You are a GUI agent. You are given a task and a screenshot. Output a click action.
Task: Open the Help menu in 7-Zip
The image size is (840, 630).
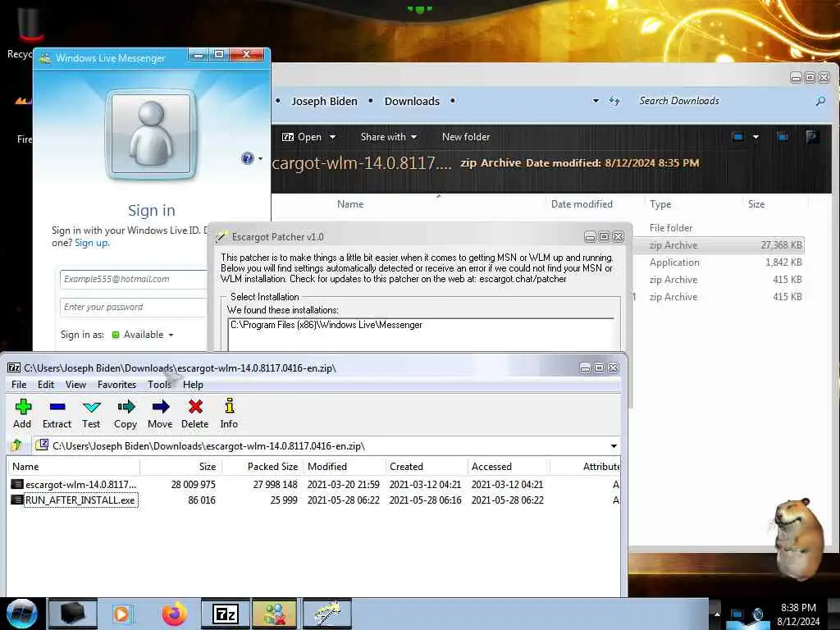(x=193, y=385)
